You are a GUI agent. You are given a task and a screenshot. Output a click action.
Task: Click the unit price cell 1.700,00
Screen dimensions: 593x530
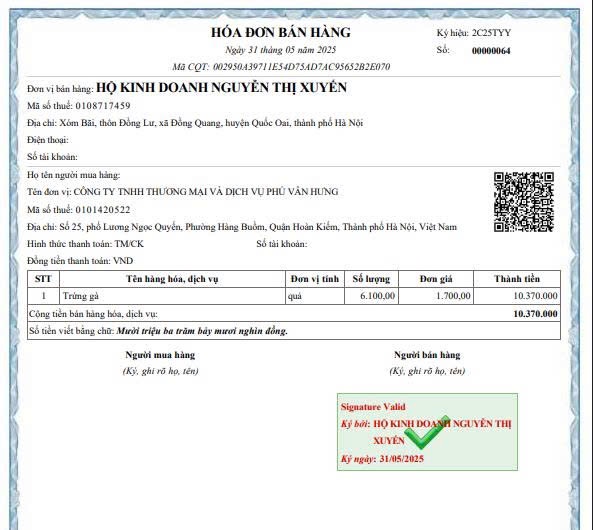(x=436, y=296)
